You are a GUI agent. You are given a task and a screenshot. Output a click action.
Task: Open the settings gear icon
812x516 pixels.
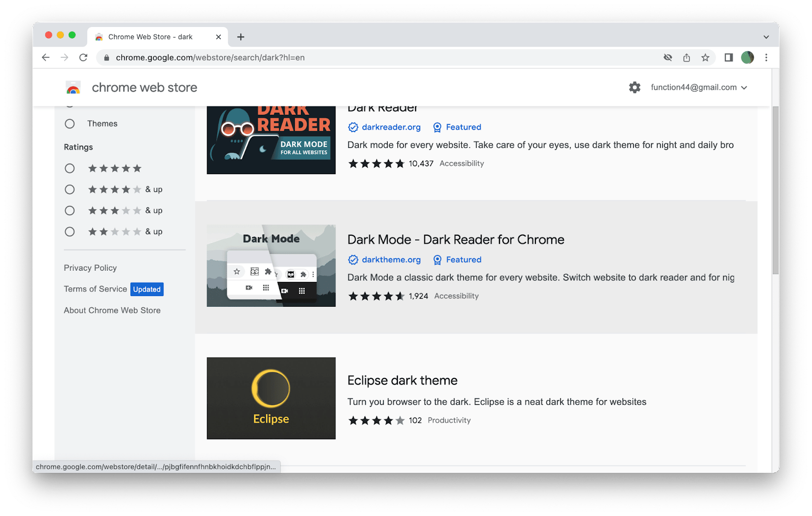point(635,87)
